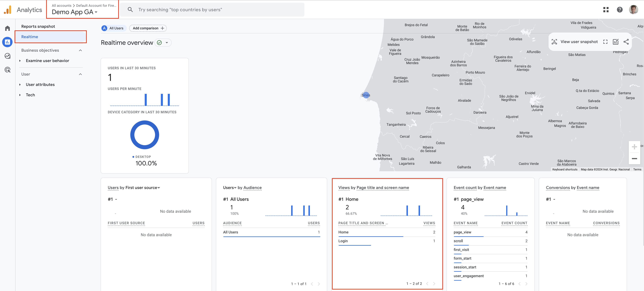This screenshot has width=644, height=291.
Task: Go to next page in Event count card
Action: tap(526, 284)
